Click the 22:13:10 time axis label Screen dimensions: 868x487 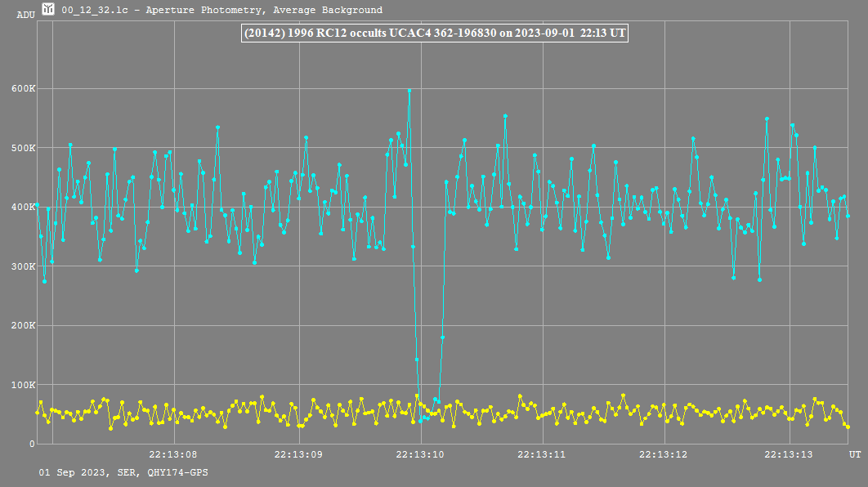(x=419, y=454)
